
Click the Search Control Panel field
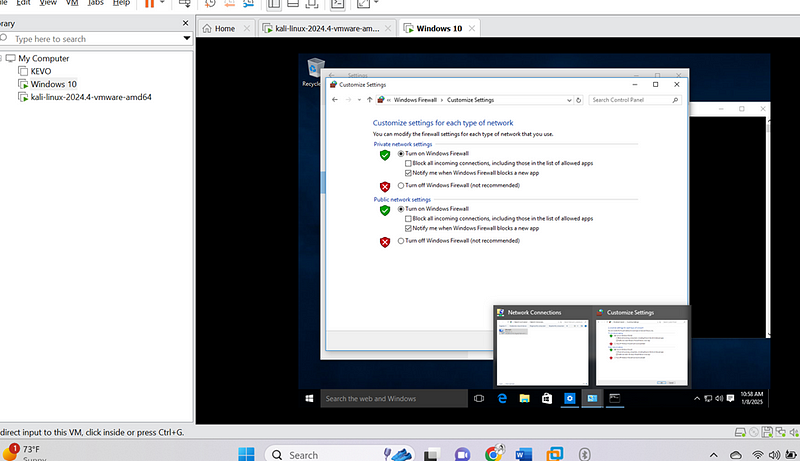pyautogui.click(x=635, y=100)
